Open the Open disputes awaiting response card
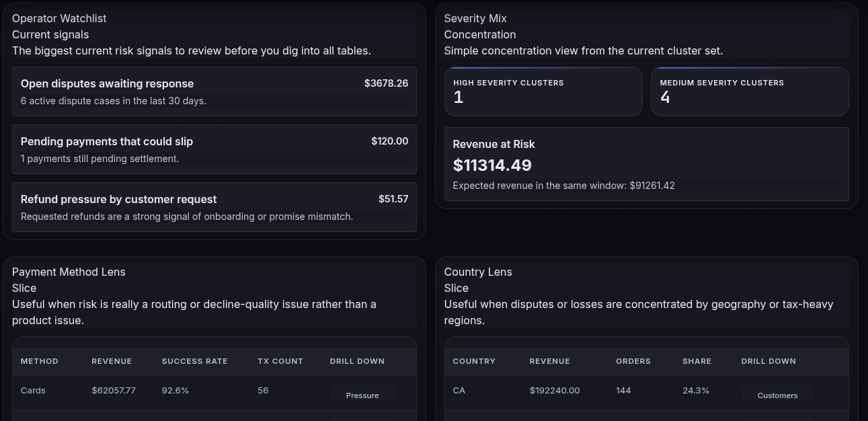 [214, 91]
